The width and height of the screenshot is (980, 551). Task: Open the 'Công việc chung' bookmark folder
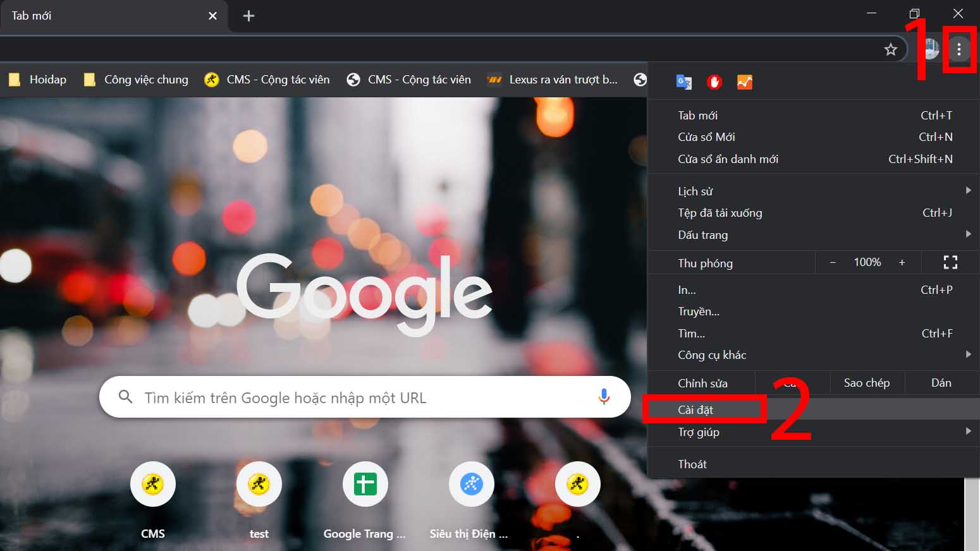tap(137, 80)
